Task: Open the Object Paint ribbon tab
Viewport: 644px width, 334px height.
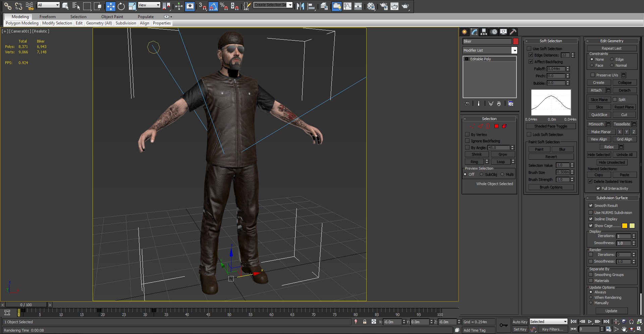Action: [112, 16]
